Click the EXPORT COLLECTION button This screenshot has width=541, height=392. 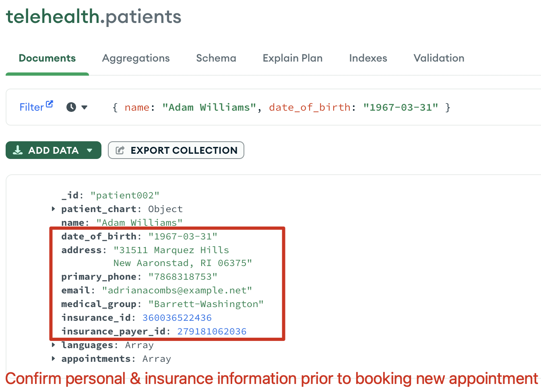pyautogui.click(x=176, y=150)
